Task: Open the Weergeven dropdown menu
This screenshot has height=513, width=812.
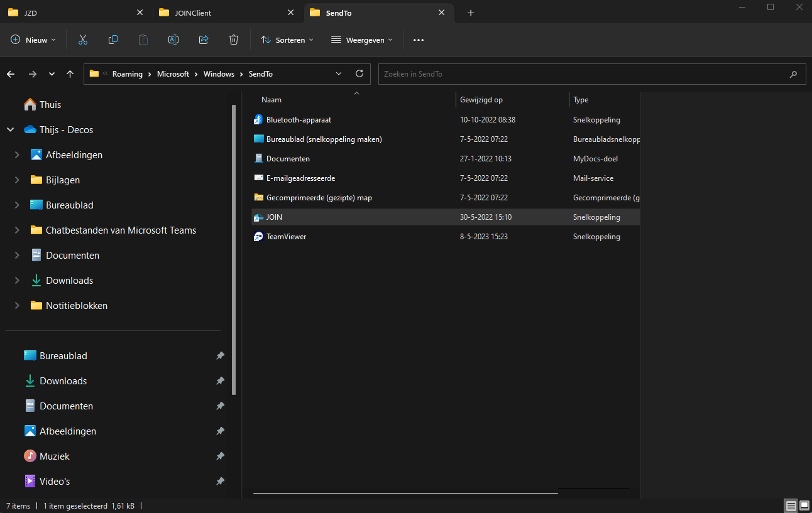Action: coord(361,40)
